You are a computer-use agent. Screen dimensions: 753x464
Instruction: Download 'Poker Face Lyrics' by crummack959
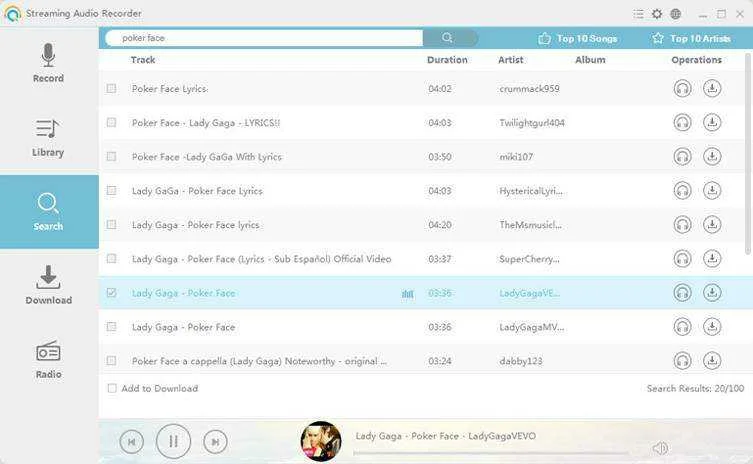712,88
